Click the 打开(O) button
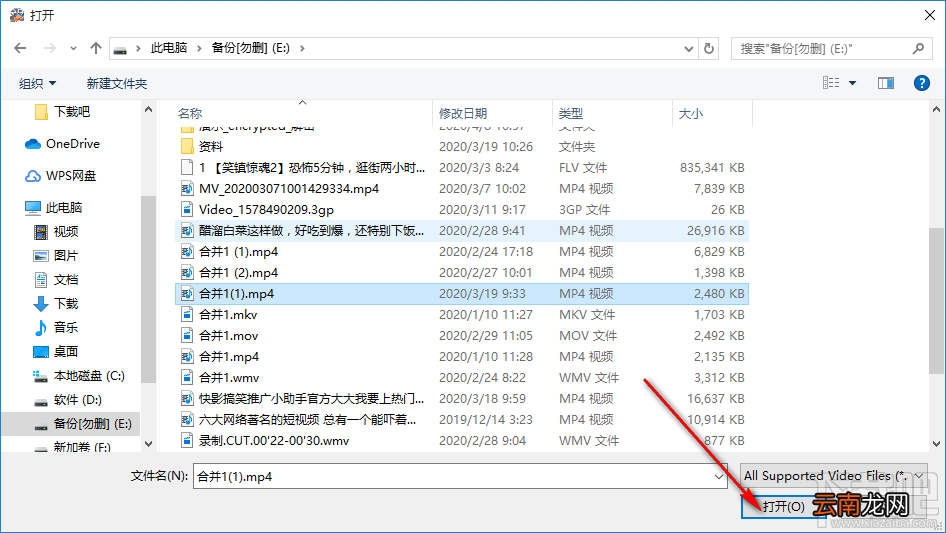The height and width of the screenshot is (533, 946). pos(783,506)
